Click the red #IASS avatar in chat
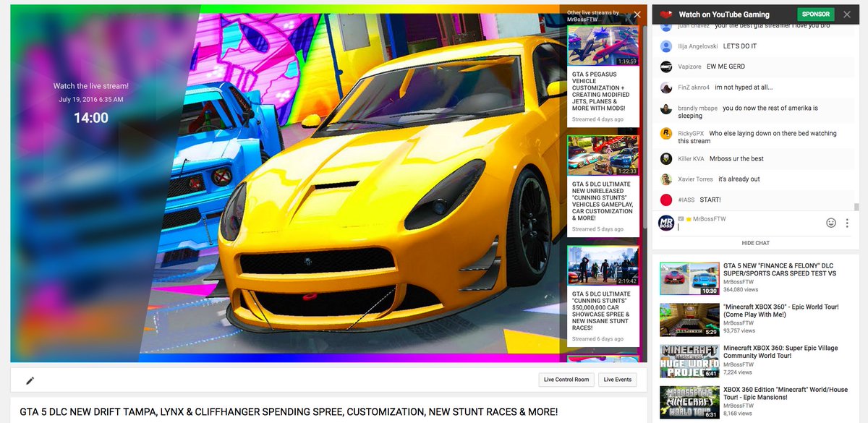The image size is (868, 423). 666,200
